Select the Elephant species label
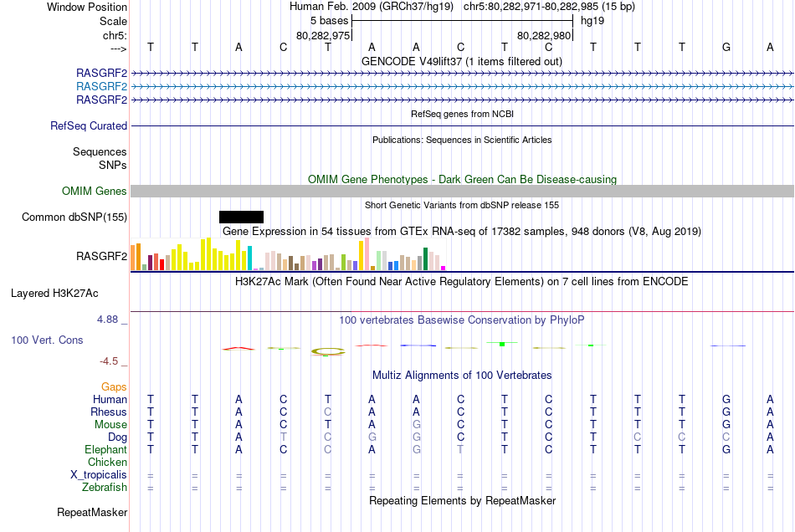The image size is (795, 532). tap(105, 449)
